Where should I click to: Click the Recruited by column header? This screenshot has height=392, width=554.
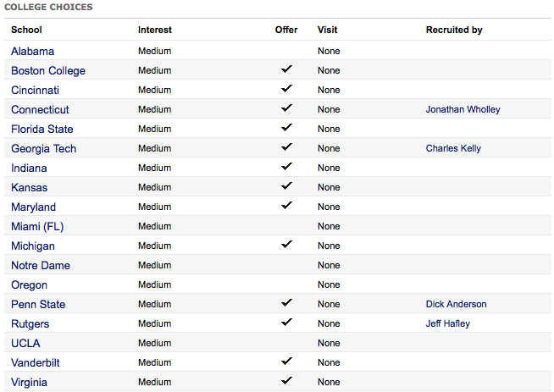pyautogui.click(x=454, y=30)
